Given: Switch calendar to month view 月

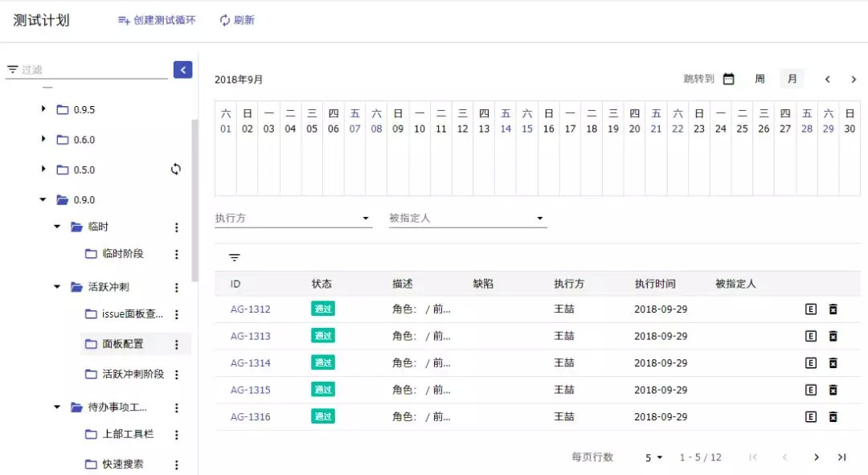Looking at the screenshot, I should [x=792, y=79].
